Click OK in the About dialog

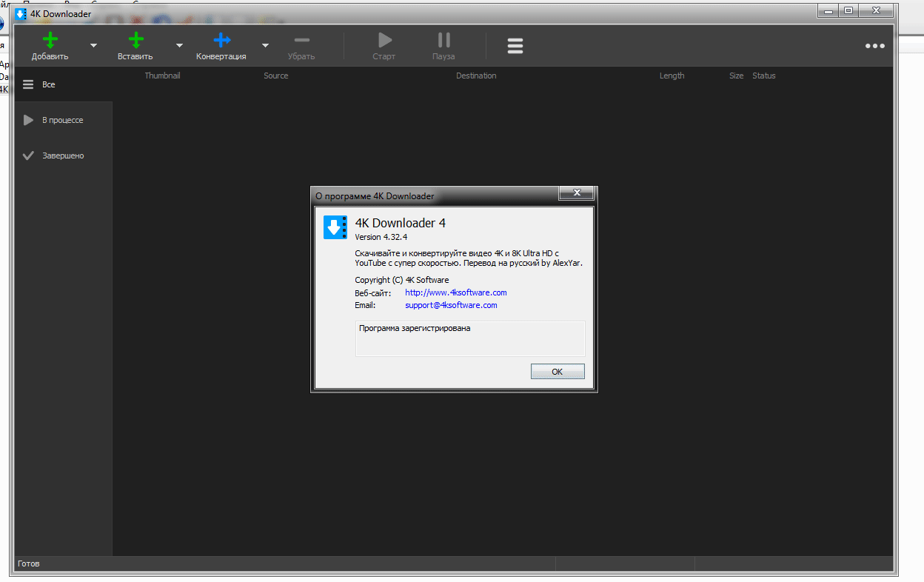558,372
